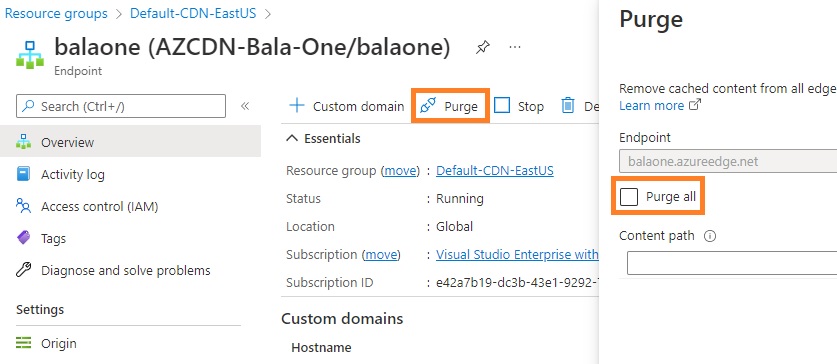
Task: Open the Default-CDN-EastUS resource group link
Action: 495,170
